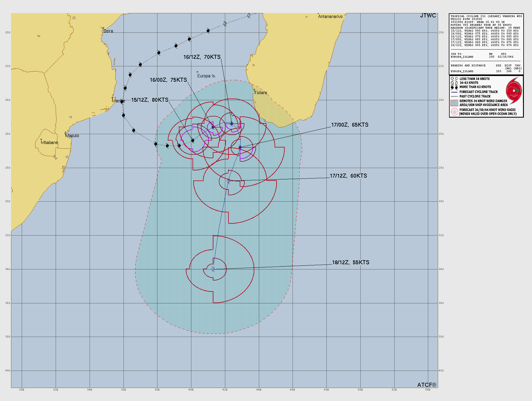Click the 18/12Z forecast position cyclone marker
The height and width of the screenshot is (401, 532).
click(x=213, y=269)
